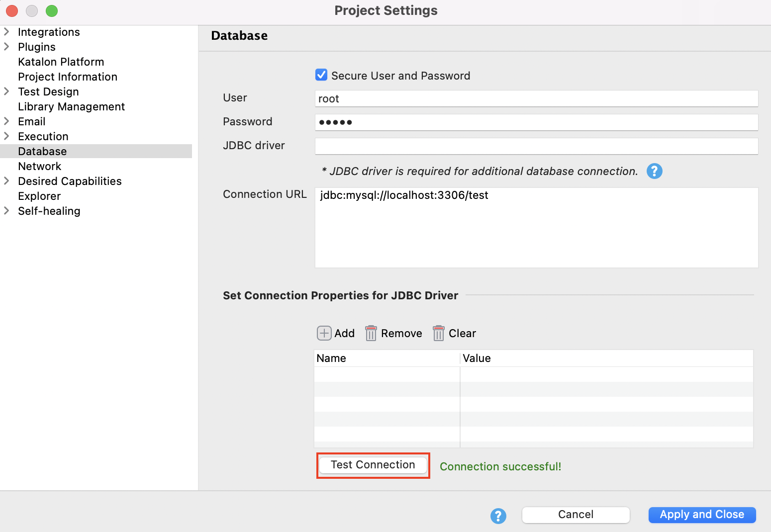Focus the JDBC driver input field
This screenshot has width=771, height=532.
[x=536, y=146]
